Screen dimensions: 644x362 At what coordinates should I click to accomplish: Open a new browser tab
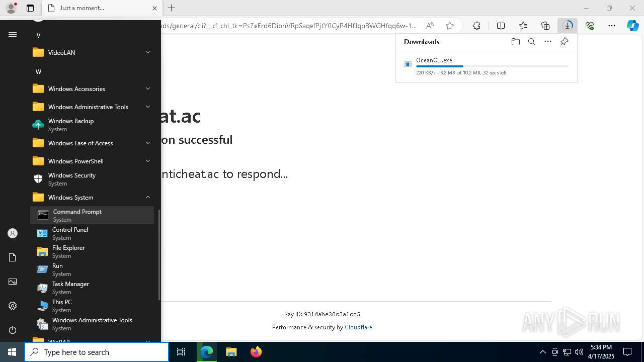click(x=171, y=8)
